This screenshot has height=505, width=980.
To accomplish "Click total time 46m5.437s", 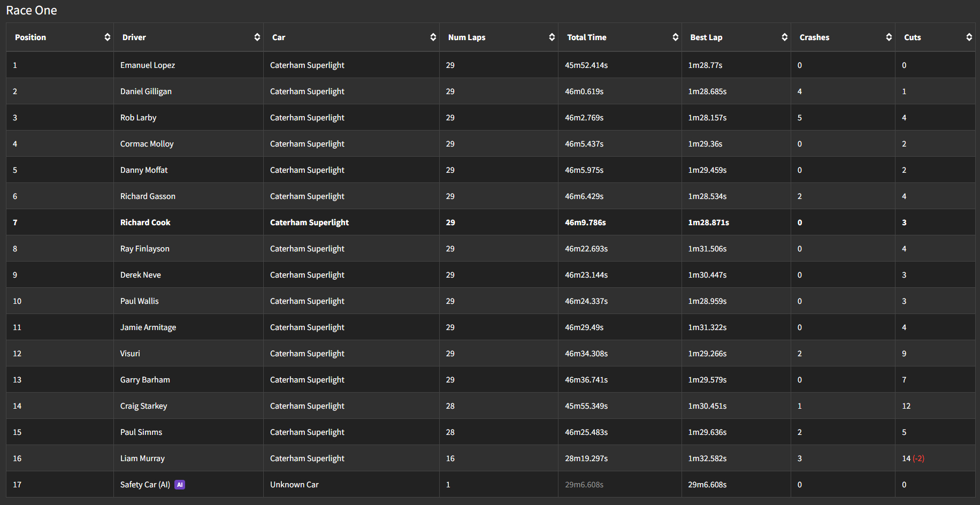I will [584, 144].
